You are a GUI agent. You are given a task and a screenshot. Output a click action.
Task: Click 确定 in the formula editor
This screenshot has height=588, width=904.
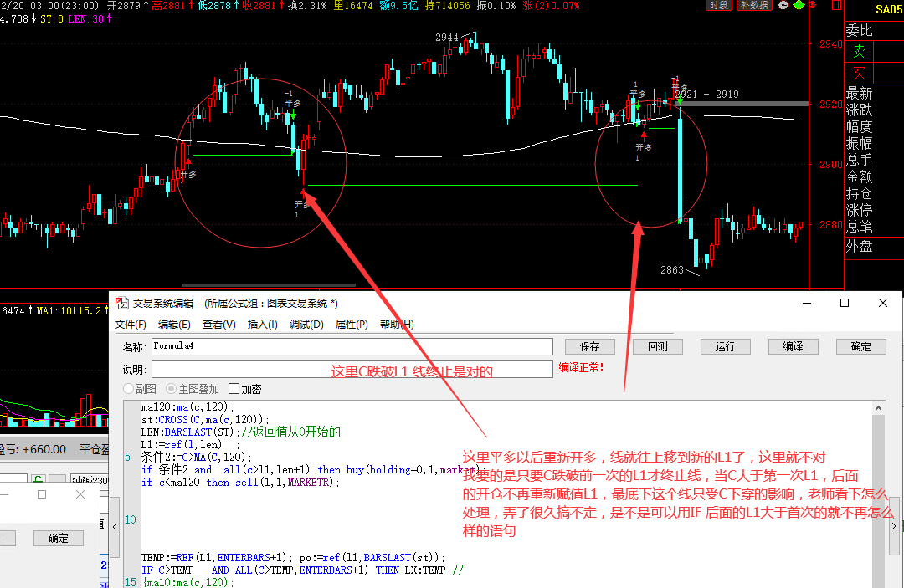point(860,346)
